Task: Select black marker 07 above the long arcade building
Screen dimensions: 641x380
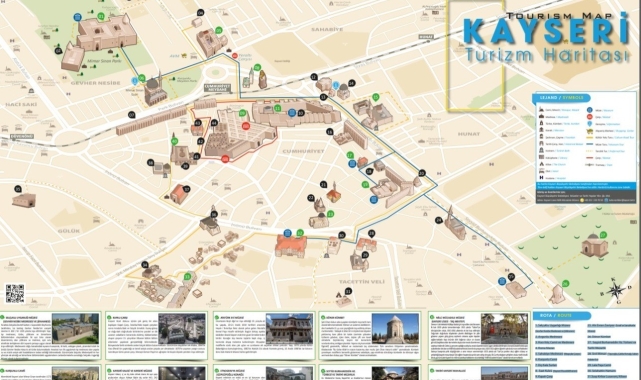Action: (132, 115)
